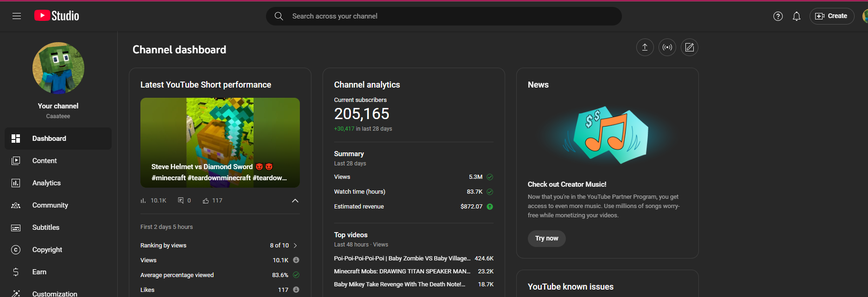Click the YouTube Studio logo
868x297 pixels.
[57, 16]
